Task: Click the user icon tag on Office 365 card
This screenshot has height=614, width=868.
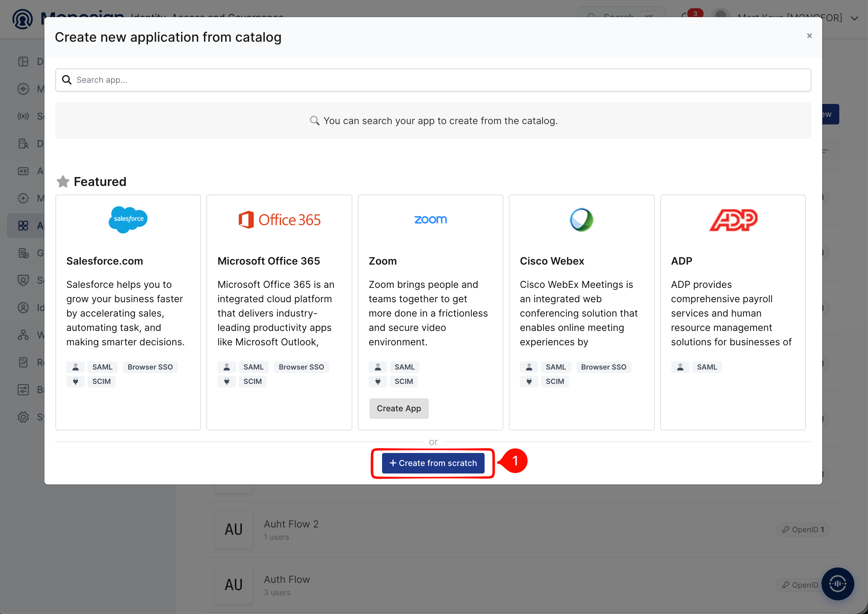Action: tap(227, 367)
